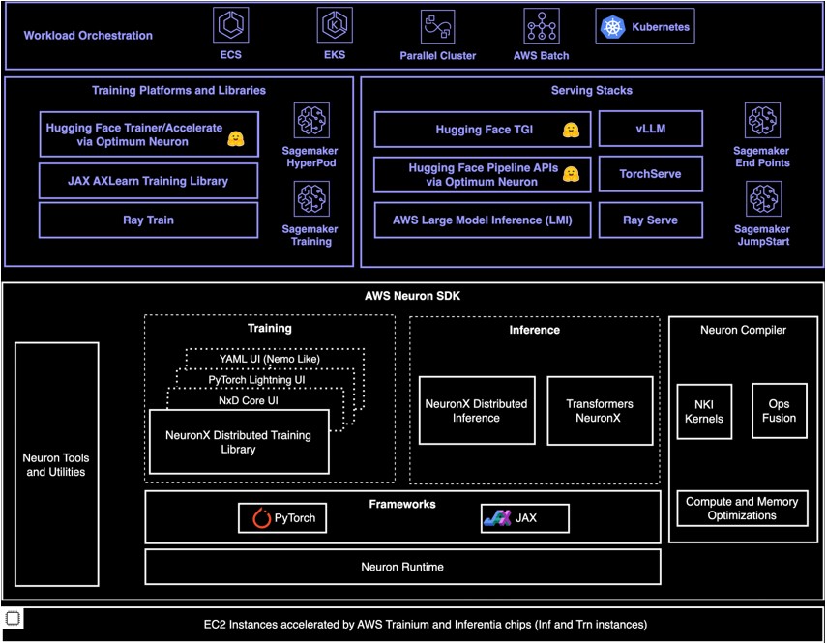
Task: Click the Inference section heading
Action: coord(534,330)
